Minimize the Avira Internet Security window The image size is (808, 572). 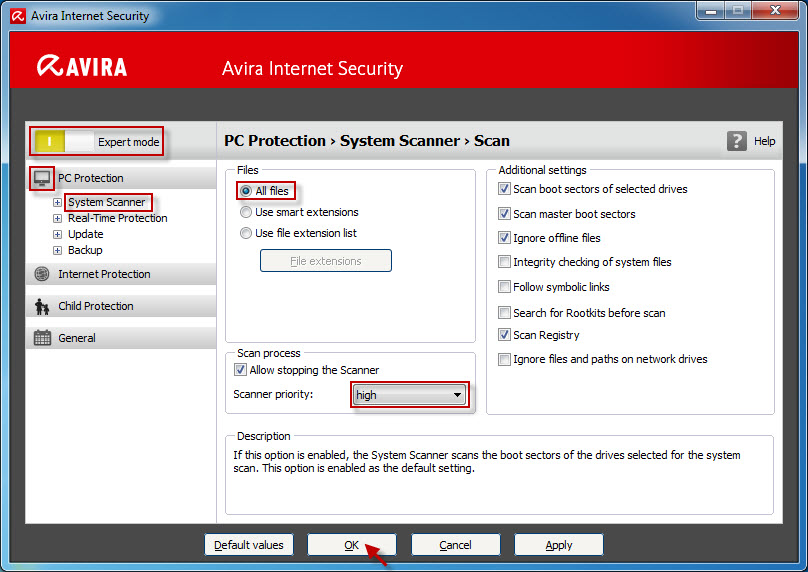click(x=711, y=10)
